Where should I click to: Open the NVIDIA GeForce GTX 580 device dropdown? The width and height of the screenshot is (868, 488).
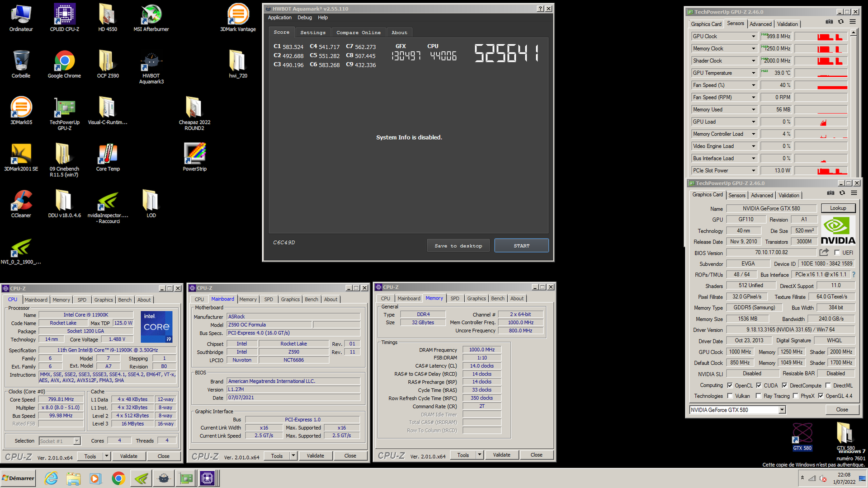(x=782, y=410)
